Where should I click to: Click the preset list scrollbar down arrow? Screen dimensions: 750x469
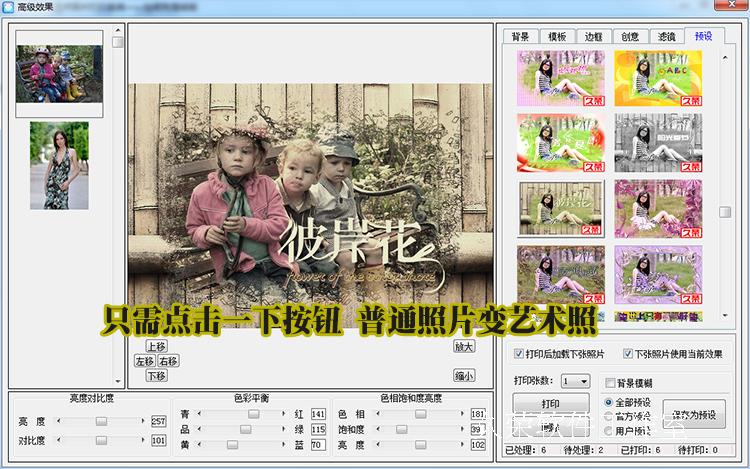pos(726,317)
